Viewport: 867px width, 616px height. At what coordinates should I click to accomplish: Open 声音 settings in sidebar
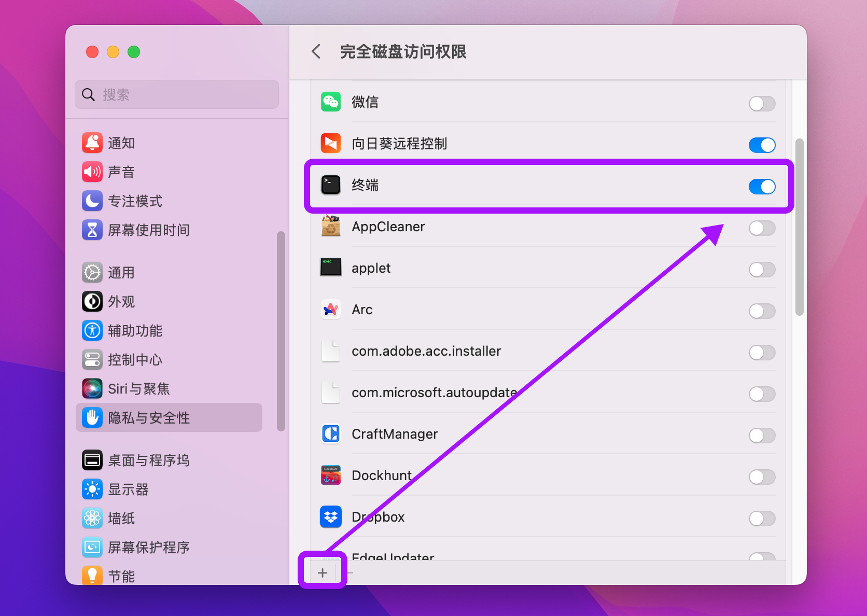[169, 172]
